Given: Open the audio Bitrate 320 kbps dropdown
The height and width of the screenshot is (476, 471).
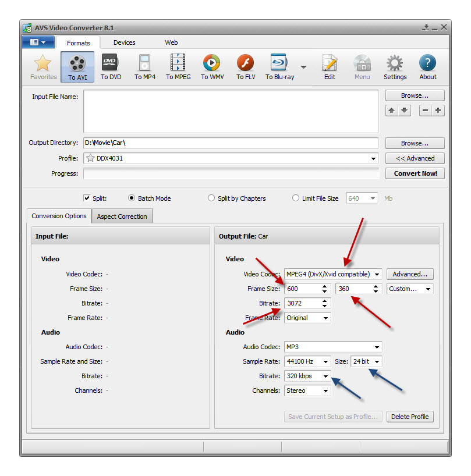Looking at the screenshot, I should pos(307,376).
